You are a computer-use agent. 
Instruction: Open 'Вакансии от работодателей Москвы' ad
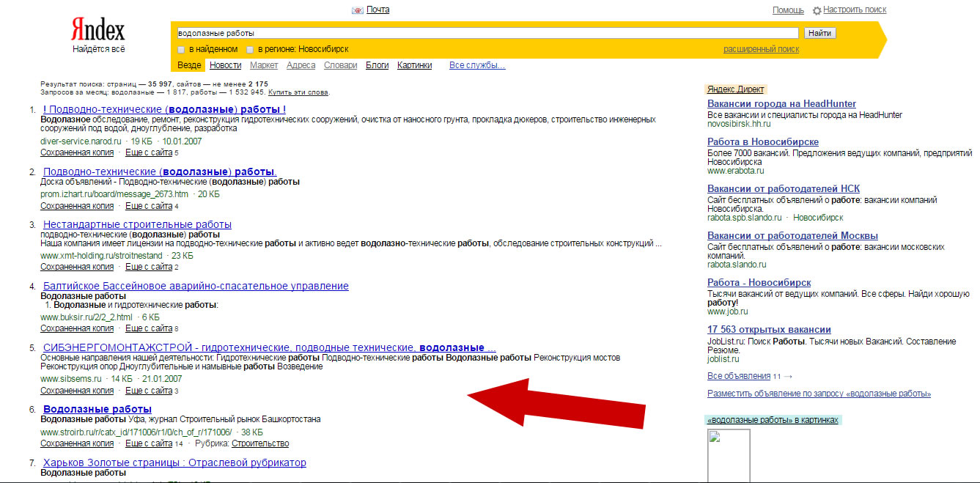click(x=792, y=235)
